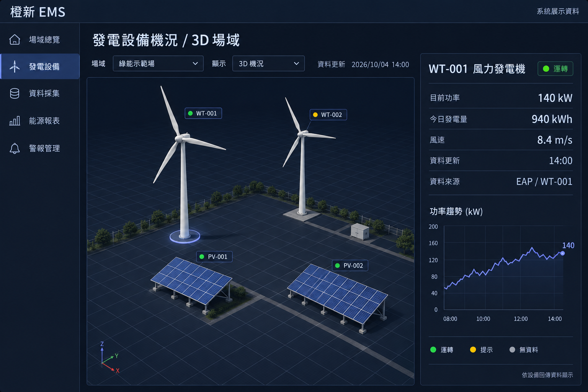588x392 pixels.
Task: Open 能源報表 reports page
Action: coord(40,121)
